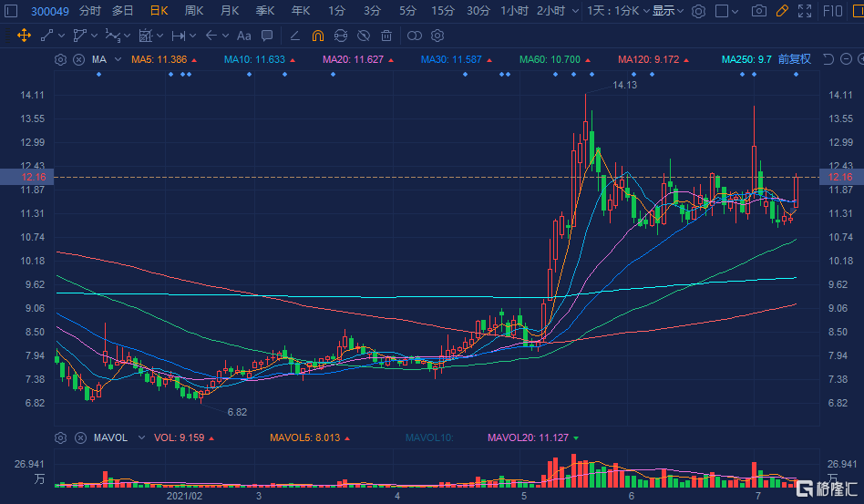Click the 前复权 price adjustment button
The height and width of the screenshot is (504, 864).
point(793,59)
